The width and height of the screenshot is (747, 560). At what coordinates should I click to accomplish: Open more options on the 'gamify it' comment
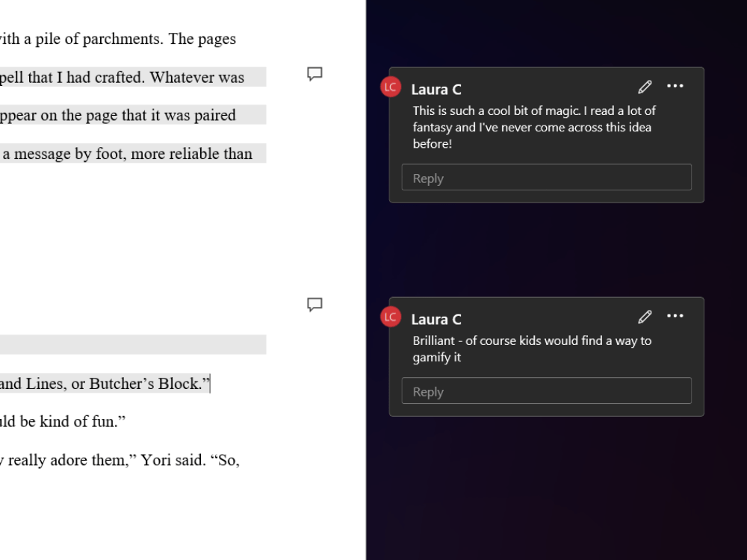(675, 316)
